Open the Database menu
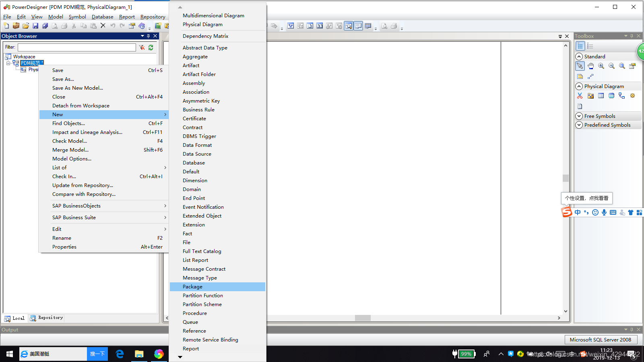 click(102, 16)
